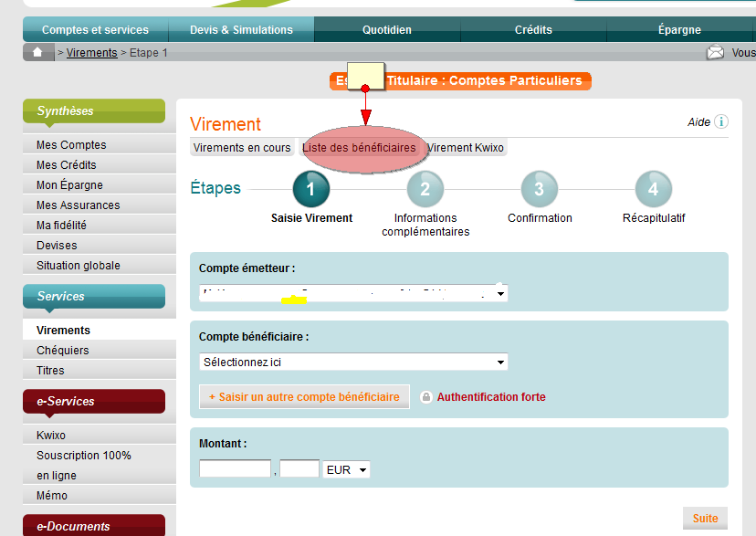This screenshot has height=536, width=756.
Task: Click the Services section header
Action: click(x=94, y=296)
